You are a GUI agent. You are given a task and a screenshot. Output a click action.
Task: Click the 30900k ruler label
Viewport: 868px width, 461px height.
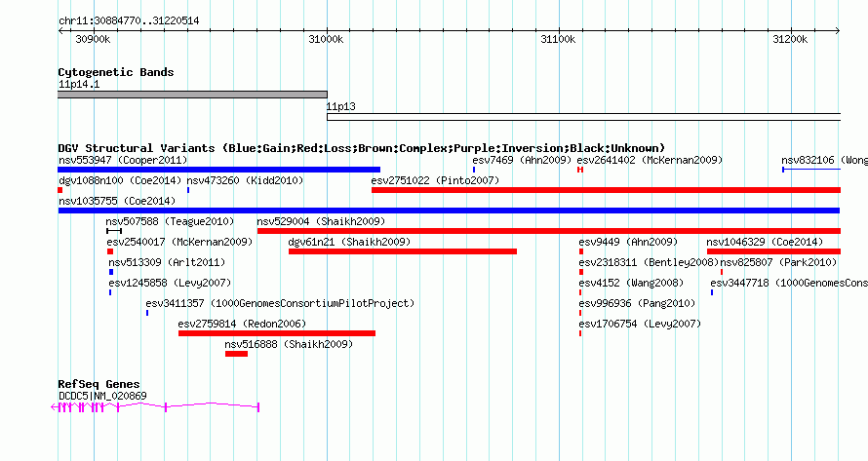coord(93,39)
